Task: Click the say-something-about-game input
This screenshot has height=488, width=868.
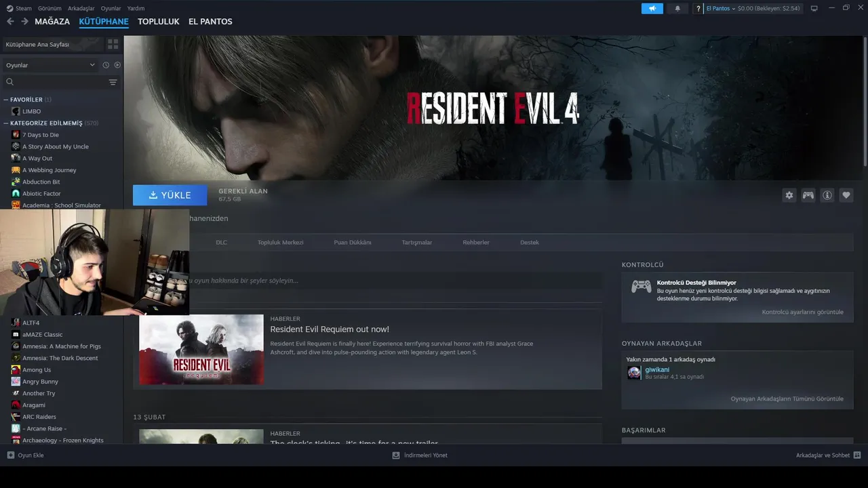Action: tap(395, 281)
